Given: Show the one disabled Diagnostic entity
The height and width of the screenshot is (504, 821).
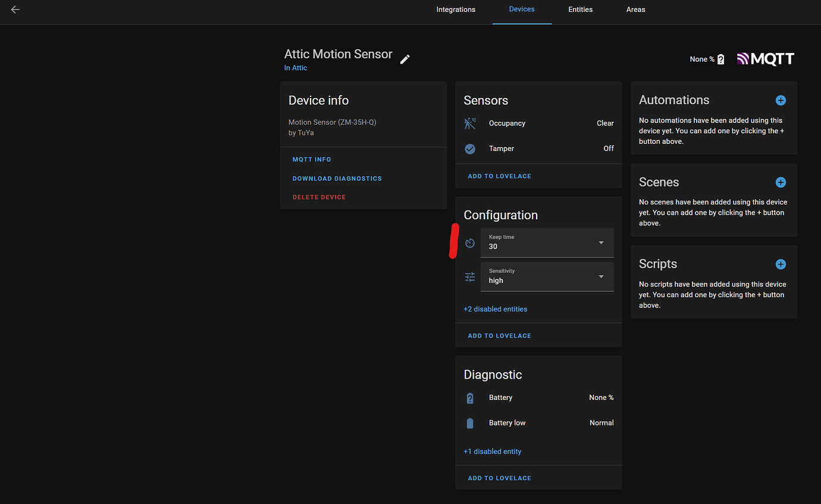Looking at the screenshot, I should tap(492, 451).
